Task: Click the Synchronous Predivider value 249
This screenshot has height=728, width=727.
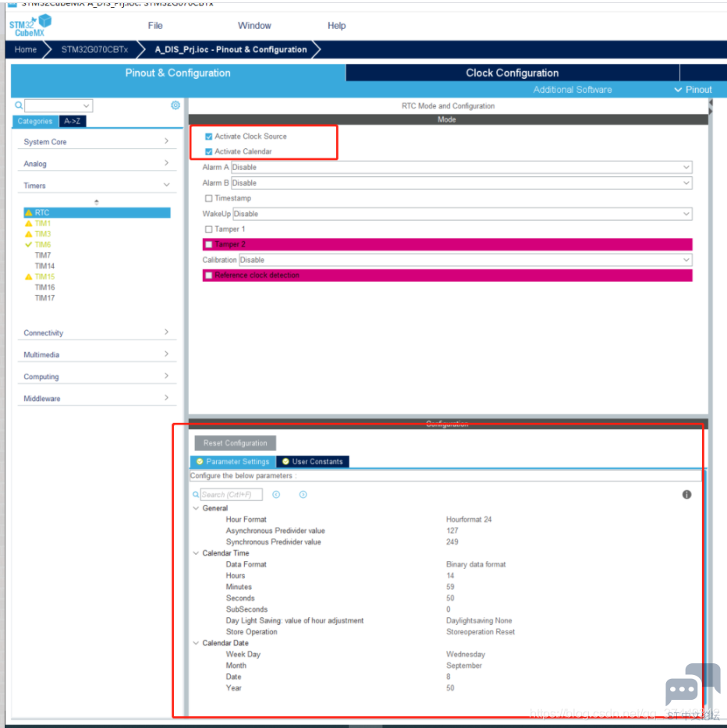Action: [452, 542]
